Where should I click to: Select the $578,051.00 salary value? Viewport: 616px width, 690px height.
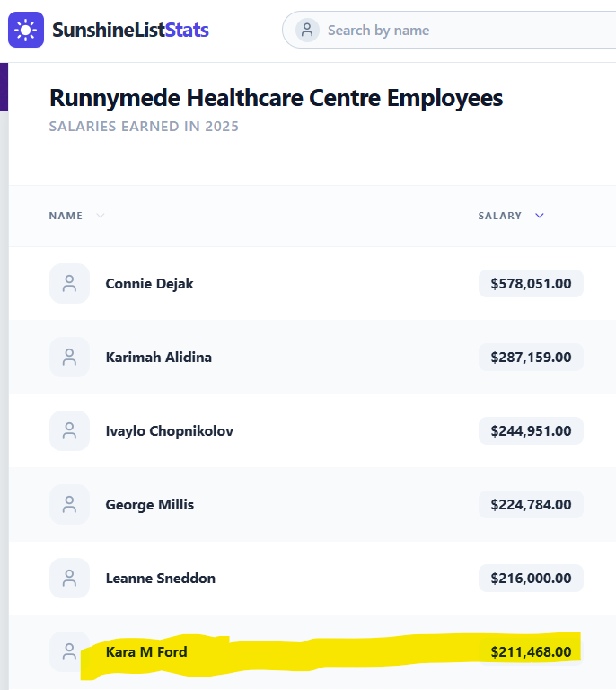pyautogui.click(x=531, y=283)
